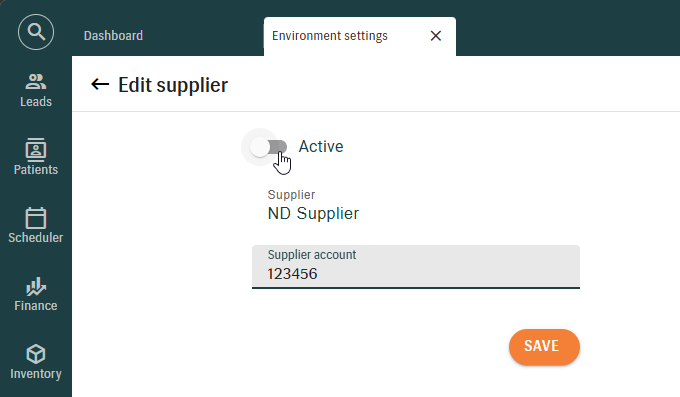The image size is (680, 397).
Task: Click the Active label beside the switch
Action: tap(321, 147)
